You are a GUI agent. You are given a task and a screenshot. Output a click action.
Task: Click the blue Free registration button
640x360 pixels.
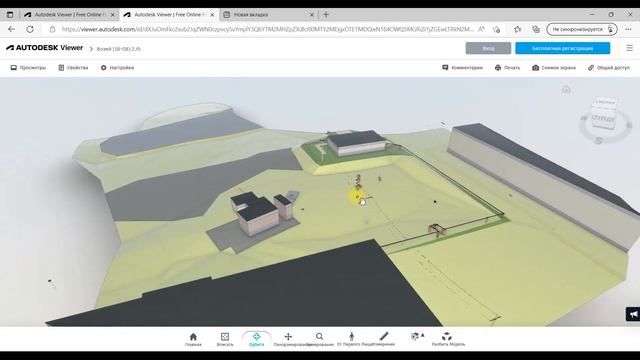tap(562, 48)
